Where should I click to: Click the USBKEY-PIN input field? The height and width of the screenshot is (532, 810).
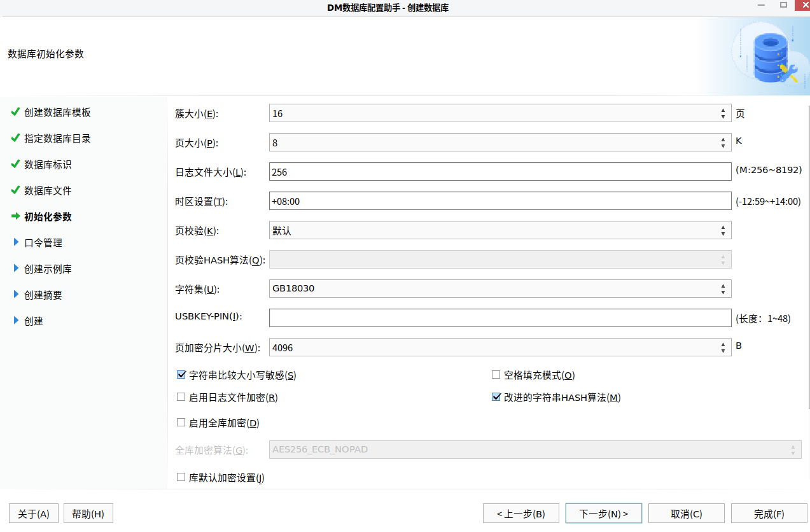[x=500, y=318]
